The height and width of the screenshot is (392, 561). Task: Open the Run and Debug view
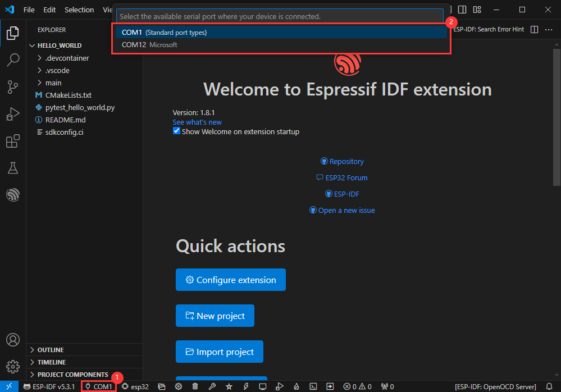[12, 114]
